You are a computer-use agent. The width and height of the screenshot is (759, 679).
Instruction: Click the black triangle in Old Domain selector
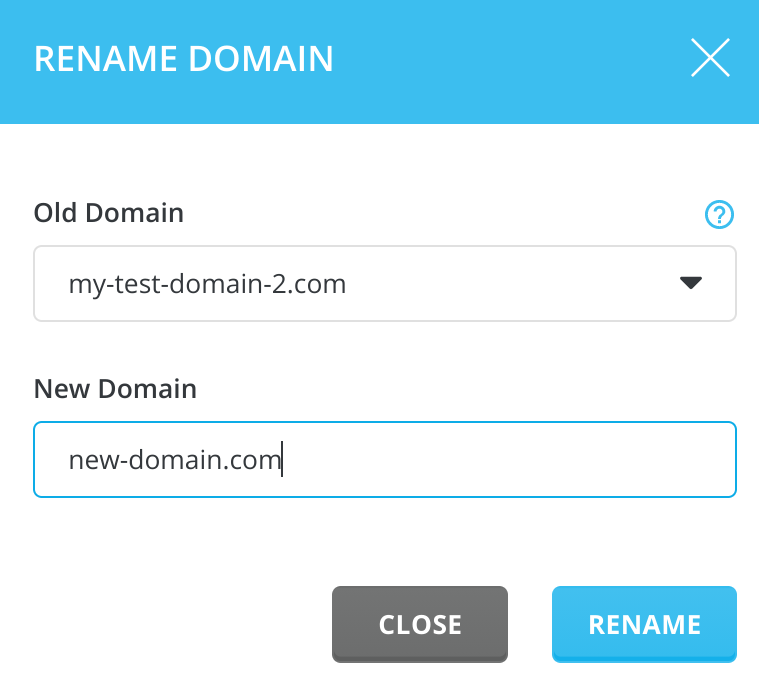(691, 284)
